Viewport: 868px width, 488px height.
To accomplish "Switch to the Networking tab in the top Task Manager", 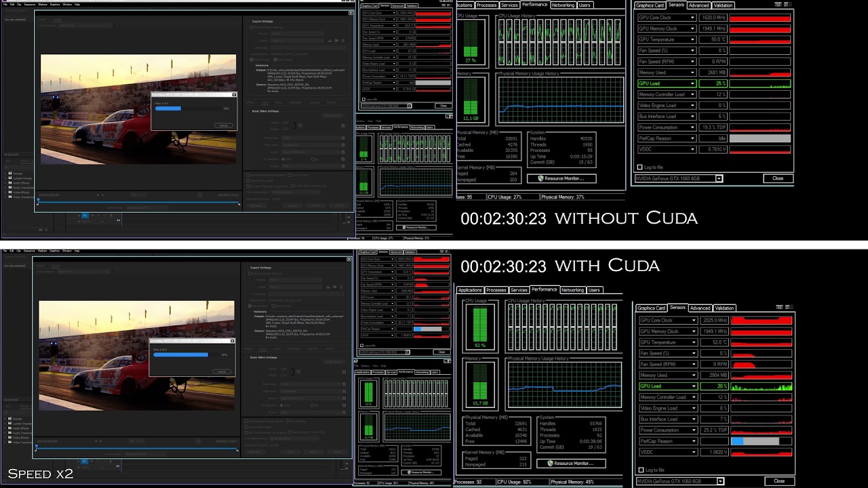I will [x=563, y=5].
